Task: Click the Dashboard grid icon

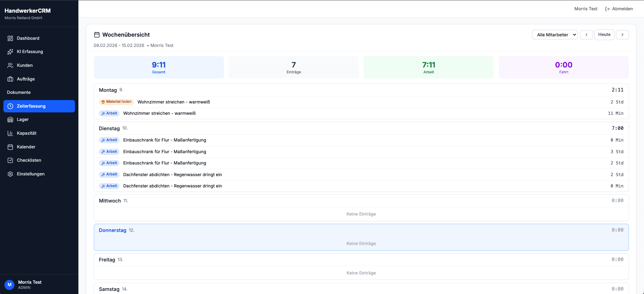Action: point(10,38)
